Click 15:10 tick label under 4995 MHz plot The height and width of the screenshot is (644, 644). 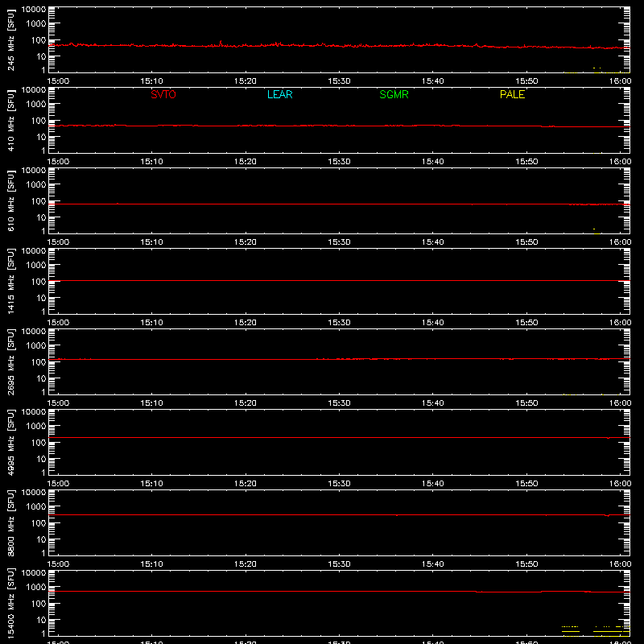[151, 484]
